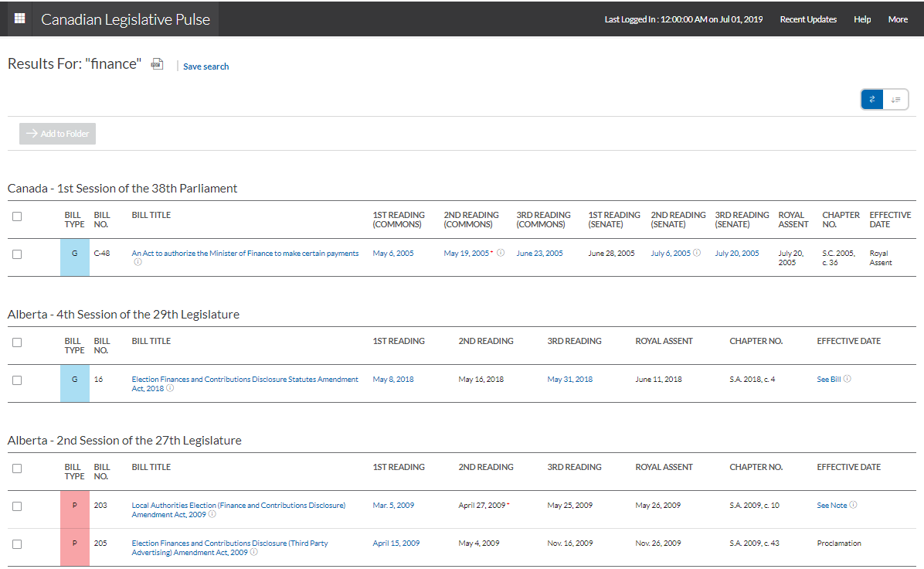Viewport: 924px width, 569px height.
Task: Check the row checkbox for Bill 205
Action: coord(17,543)
